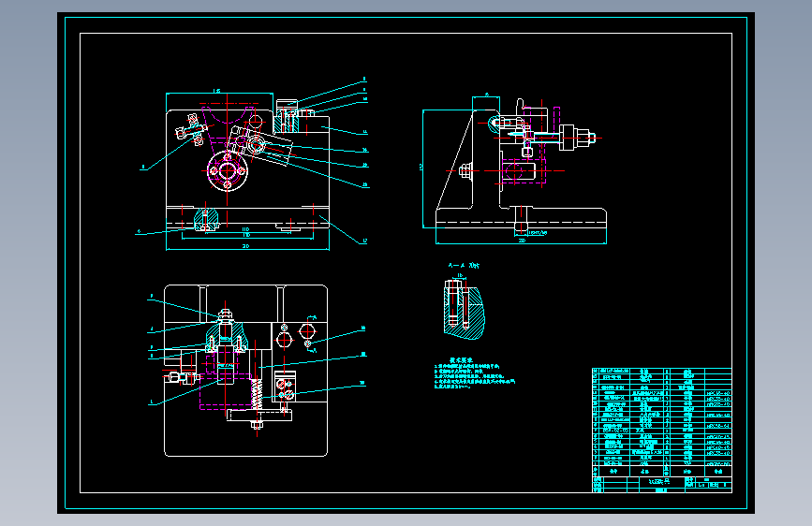Select the A—A section view label
Image resolution: width=812 pixels, height=526 pixels.
(x=464, y=266)
